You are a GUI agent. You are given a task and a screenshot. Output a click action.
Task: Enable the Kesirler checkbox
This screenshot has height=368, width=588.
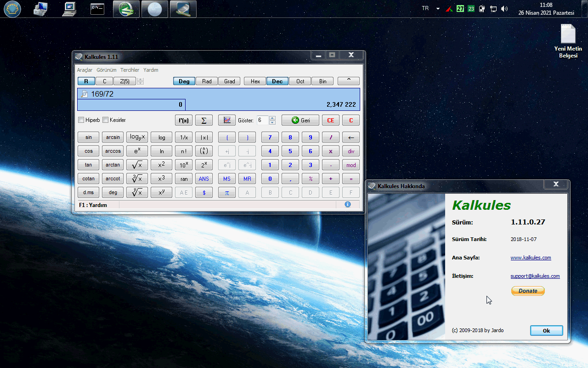(x=105, y=120)
